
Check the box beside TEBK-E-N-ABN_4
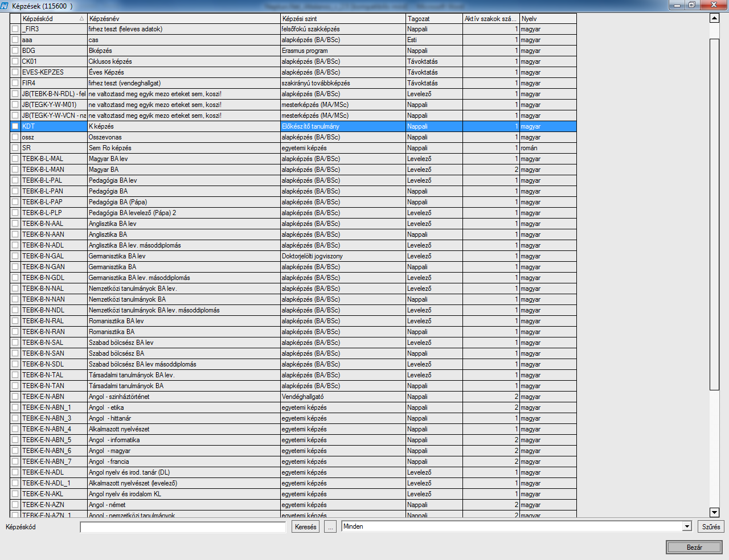pyautogui.click(x=15, y=429)
